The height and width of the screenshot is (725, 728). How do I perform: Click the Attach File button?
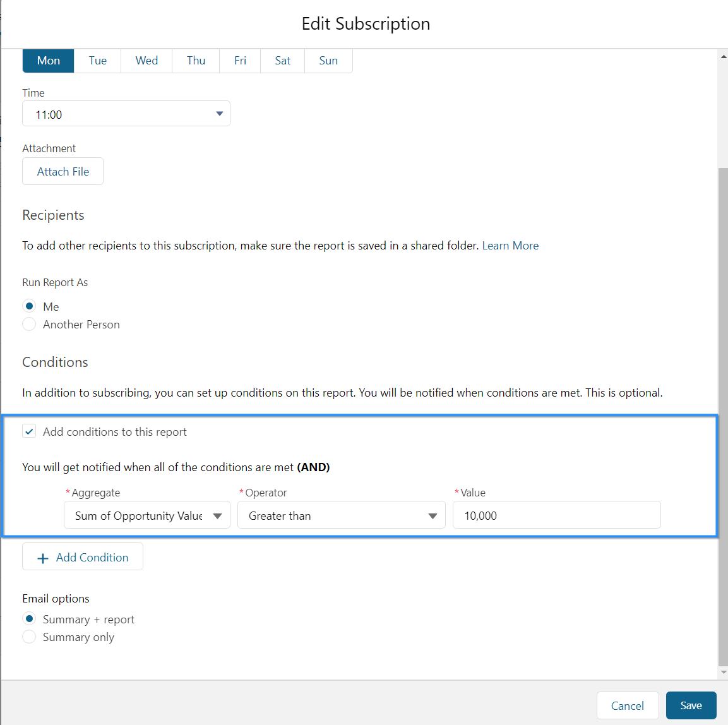[63, 171]
